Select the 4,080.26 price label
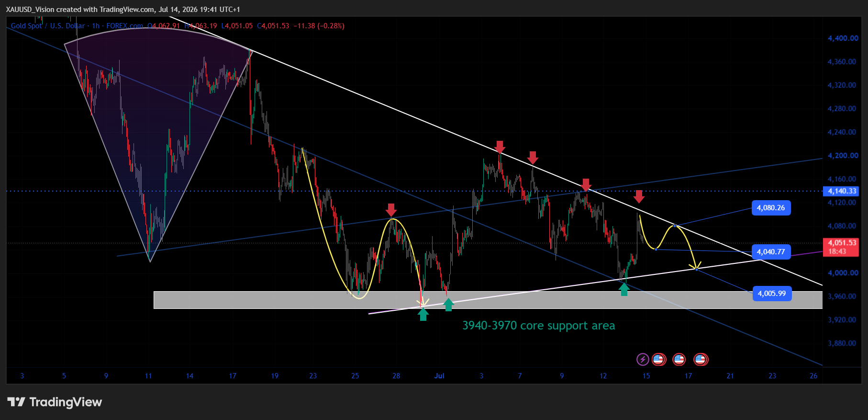The image size is (868, 420). [x=771, y=208]
